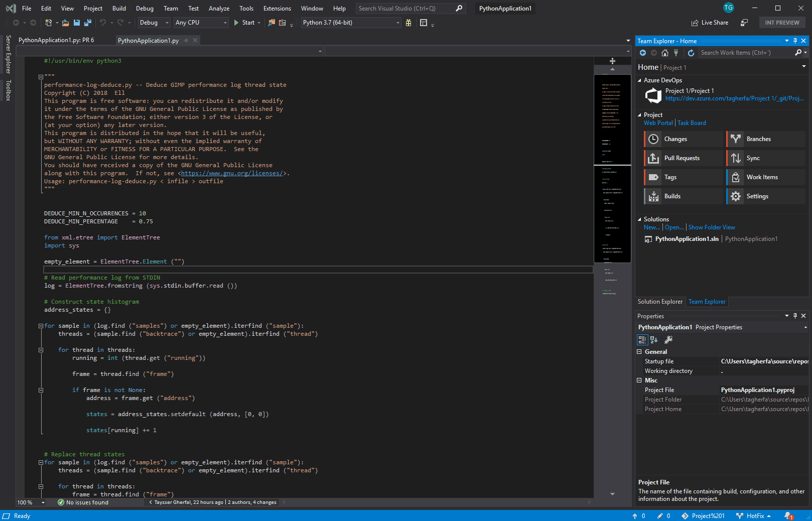Open the Pull Requests panel

[x=682, y=158]
